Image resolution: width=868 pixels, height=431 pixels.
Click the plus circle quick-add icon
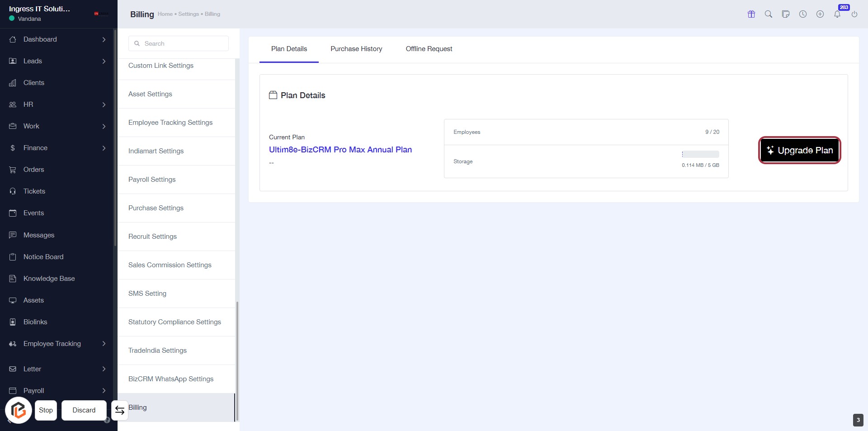point(820,14)
